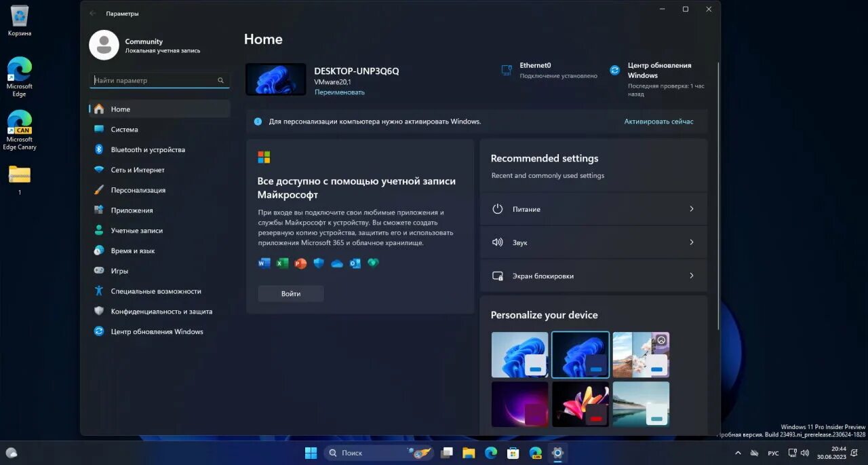Click the PowerPoint icon on Microsoft card
868x465 pixels.
point(300,263)
